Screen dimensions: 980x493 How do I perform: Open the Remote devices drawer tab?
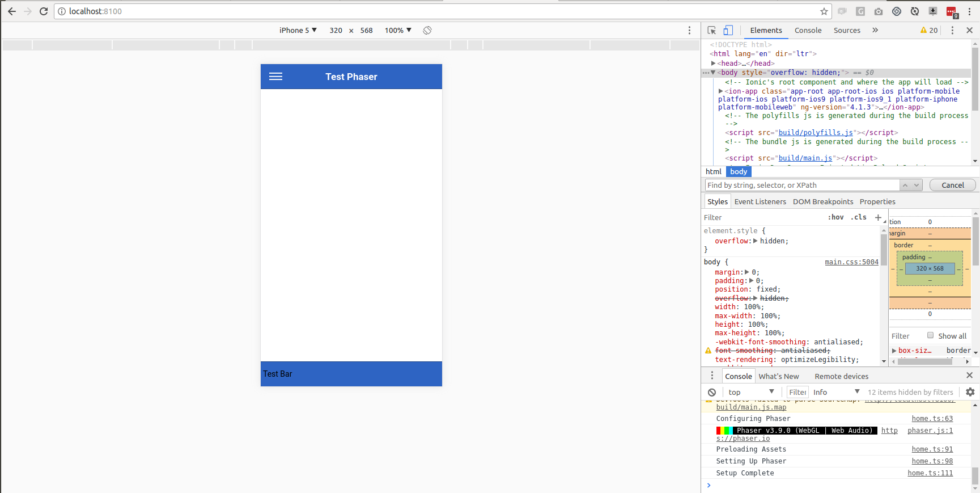(842, 376)
